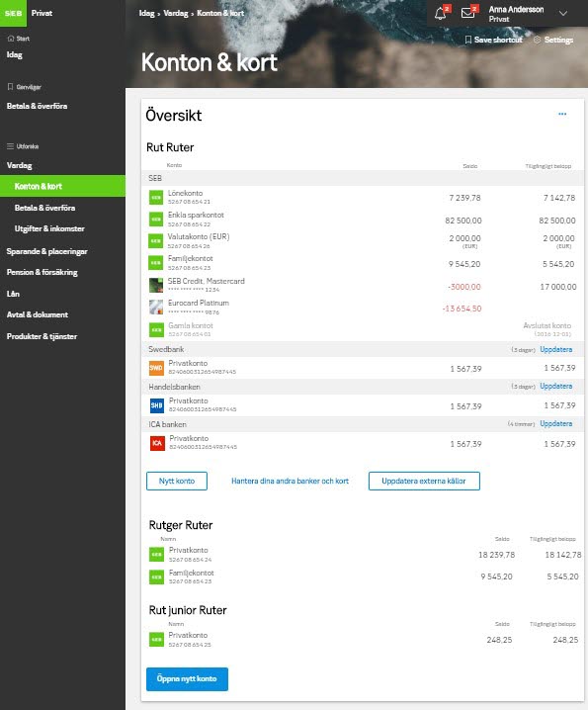Viewport: 588px width, 710px height.
Task: Click the Nytt konto button
Action: click(177, 481)
